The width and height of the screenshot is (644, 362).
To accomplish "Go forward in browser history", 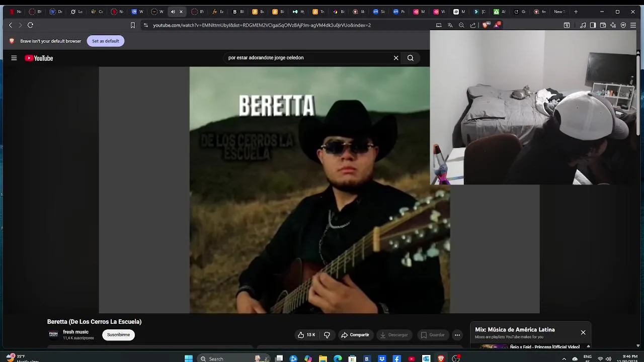I will pos(20,25).
